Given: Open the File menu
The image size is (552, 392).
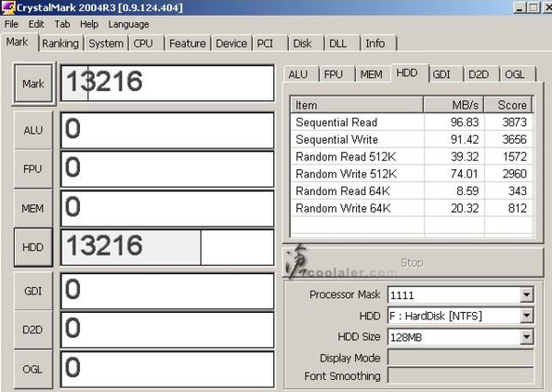Looking at the screenshot, I should (11, 24).
